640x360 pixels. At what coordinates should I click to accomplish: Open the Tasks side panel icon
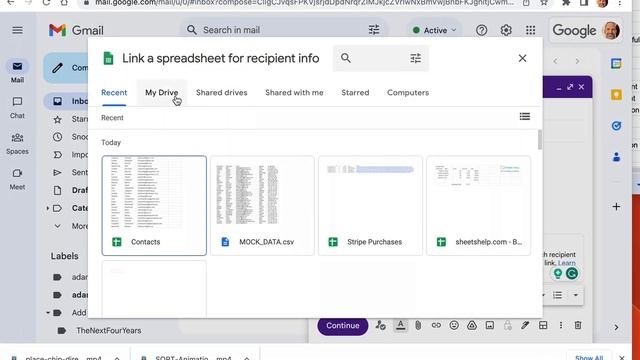(616, 126)
